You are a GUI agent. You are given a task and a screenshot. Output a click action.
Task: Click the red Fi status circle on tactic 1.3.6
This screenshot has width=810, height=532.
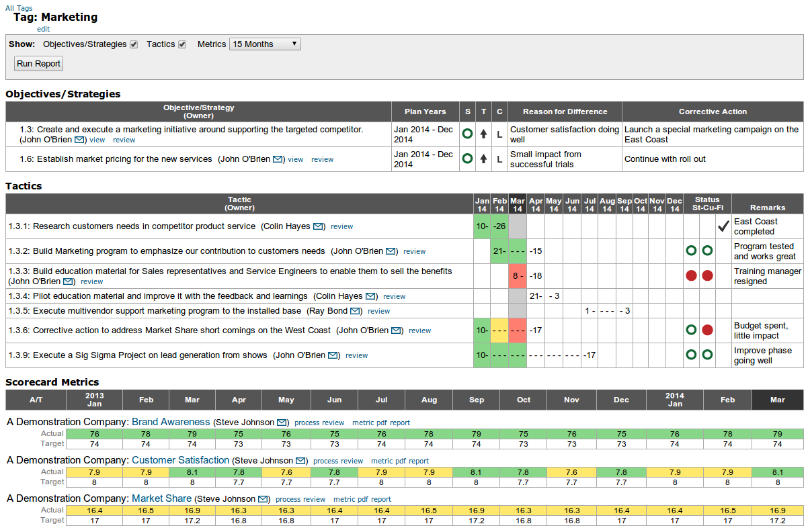[706, 330]
